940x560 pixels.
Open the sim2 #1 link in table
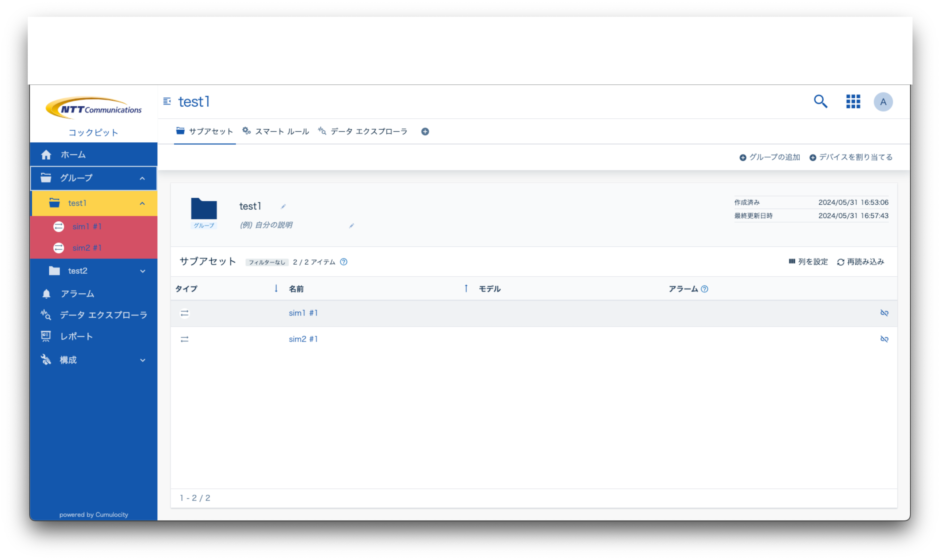[x=303, y=339]
